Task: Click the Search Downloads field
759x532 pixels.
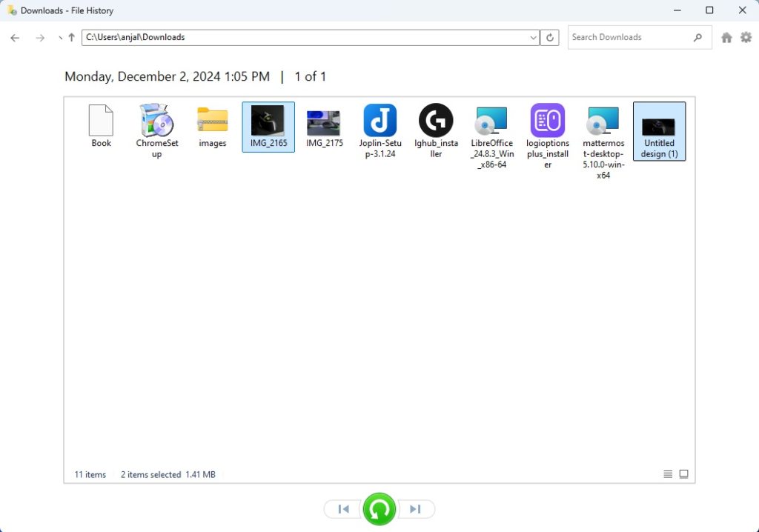Action: (x=634, y=37)
